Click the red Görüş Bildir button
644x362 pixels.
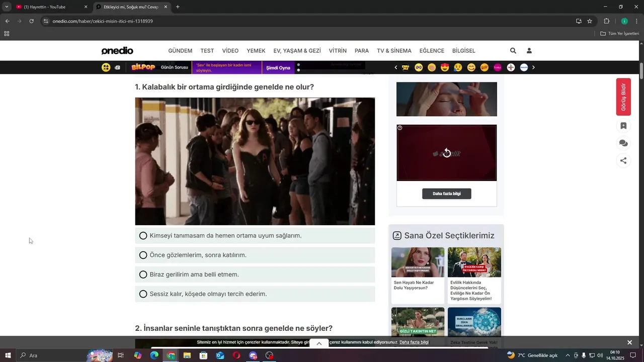click(x=623, y=97)
